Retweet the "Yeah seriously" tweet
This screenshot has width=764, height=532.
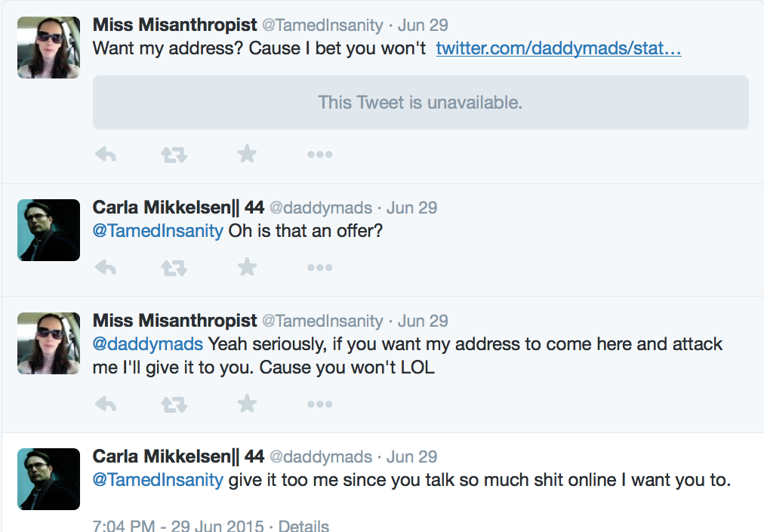coord(174,404)
